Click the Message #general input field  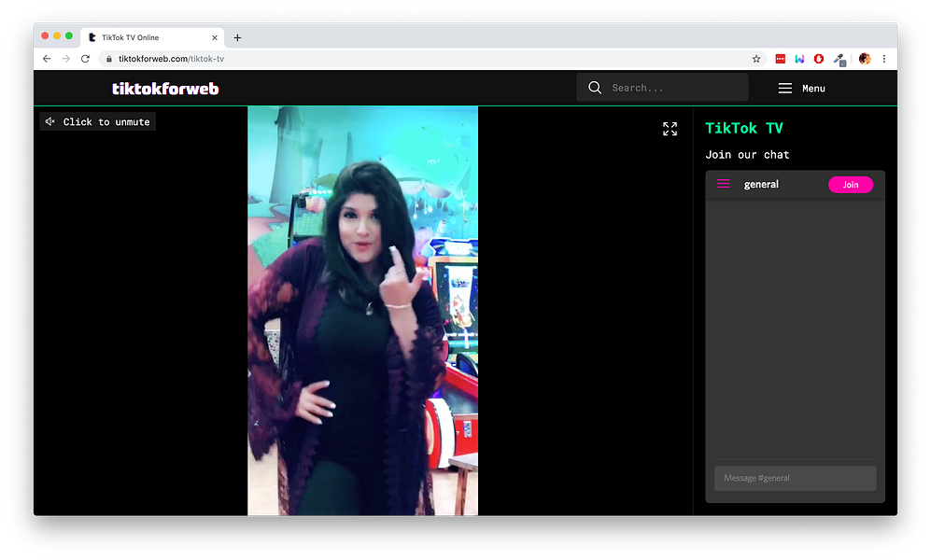pos(795,478)
